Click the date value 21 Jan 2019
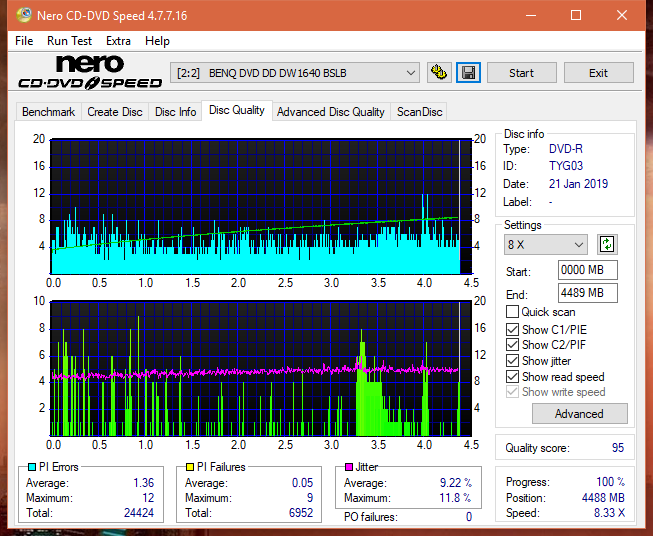The height and width of the screenshot is (536, 653). coord(578,184)
